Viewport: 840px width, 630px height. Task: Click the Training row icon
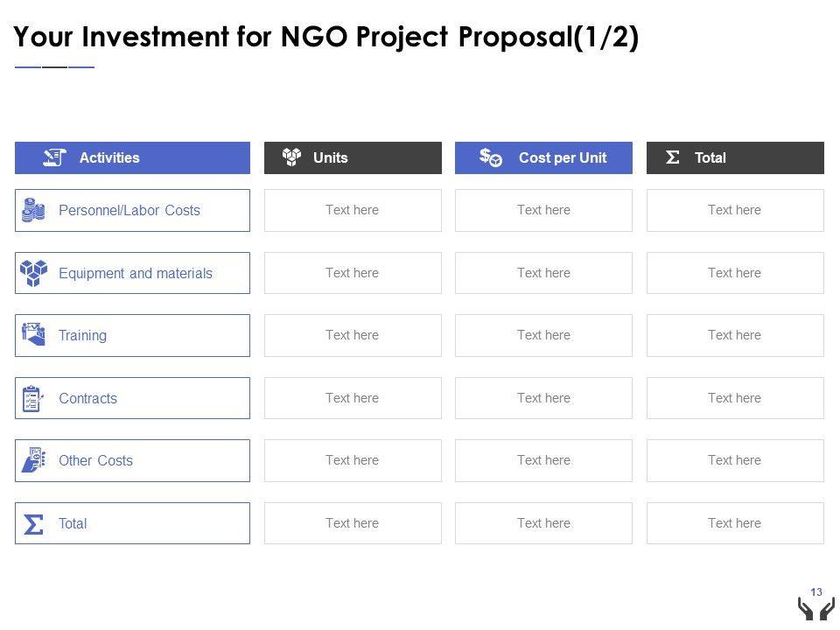click(33, 335)
